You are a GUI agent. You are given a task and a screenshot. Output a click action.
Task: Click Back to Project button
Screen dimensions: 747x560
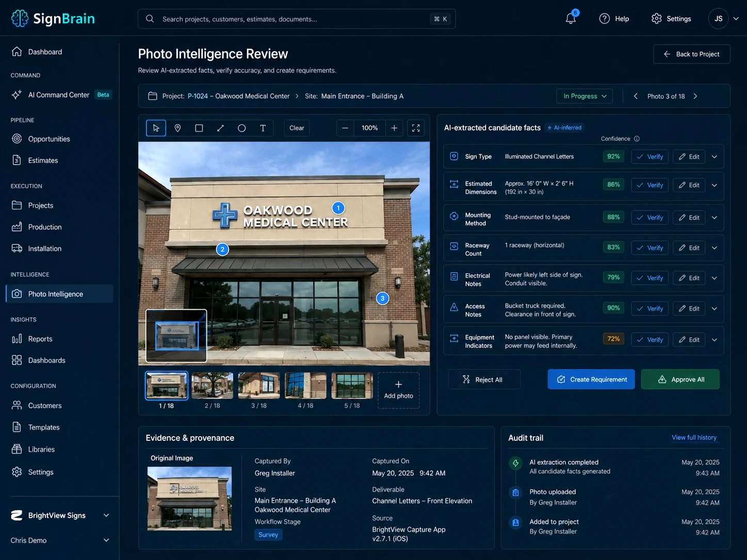[x=692, y=54]
